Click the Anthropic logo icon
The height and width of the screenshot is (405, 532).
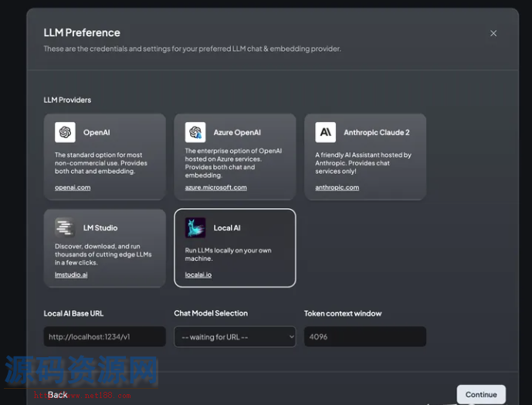pyautogui.click(x=325, y=132)
